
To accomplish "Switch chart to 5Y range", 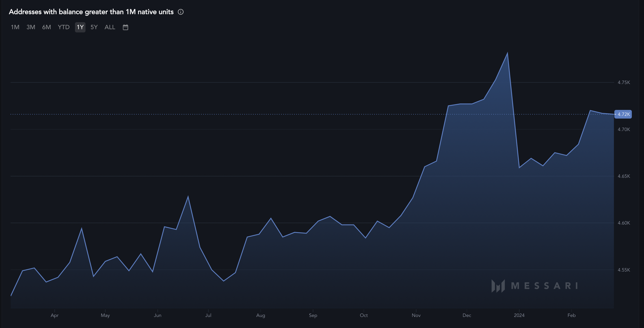I will pyautogui.click(x=94, y=27).
